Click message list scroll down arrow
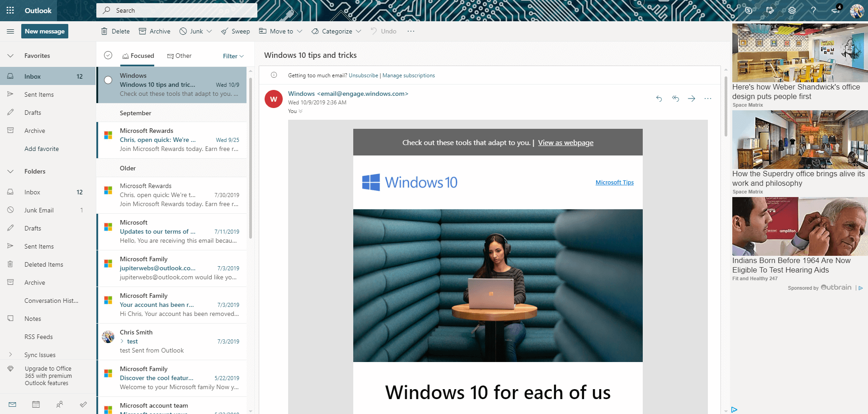The image size is (868, 414). pos(250,411)
